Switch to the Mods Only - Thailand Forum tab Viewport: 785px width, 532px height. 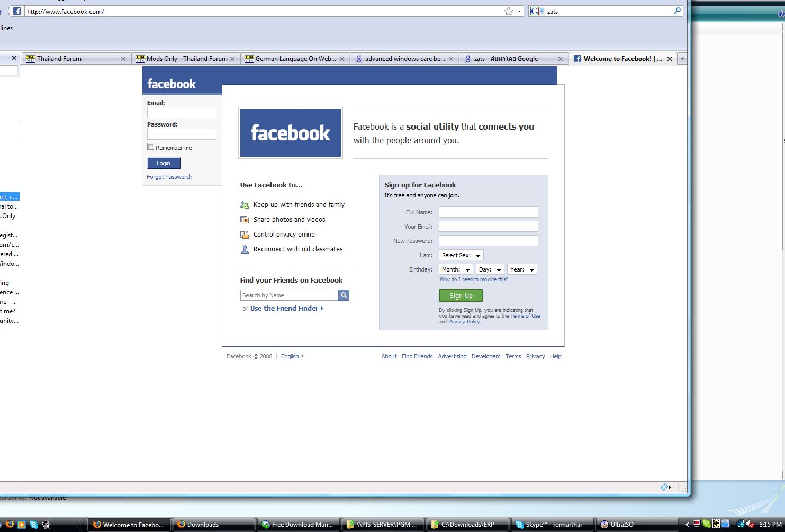pyautogui.click(x=185, y=59)
